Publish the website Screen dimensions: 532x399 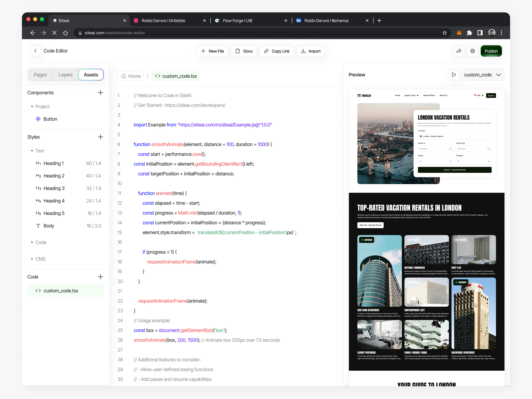[491, 51]
